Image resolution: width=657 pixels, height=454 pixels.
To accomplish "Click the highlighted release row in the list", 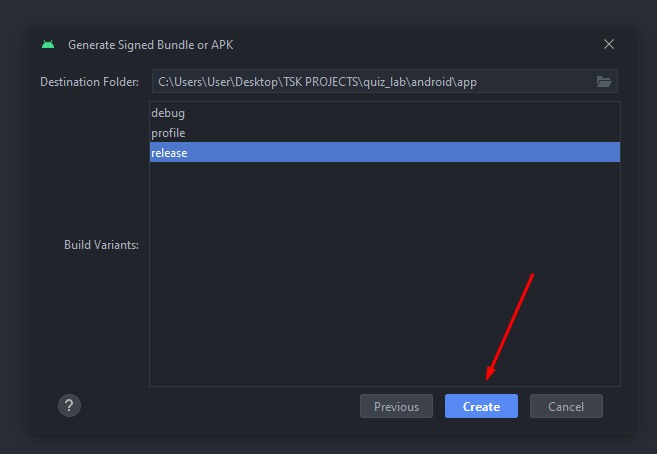I will (385, 153).
